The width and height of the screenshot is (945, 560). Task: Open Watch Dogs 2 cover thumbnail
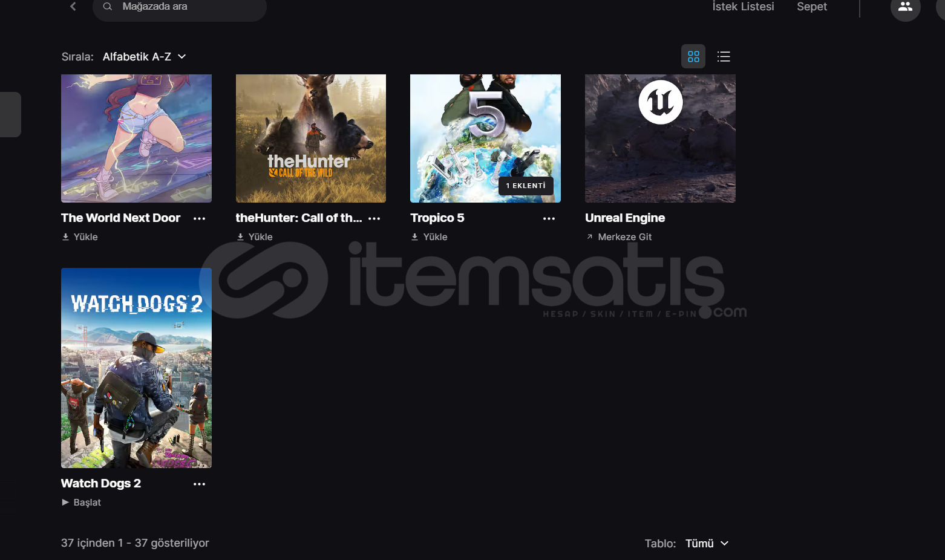pos(136,368)
